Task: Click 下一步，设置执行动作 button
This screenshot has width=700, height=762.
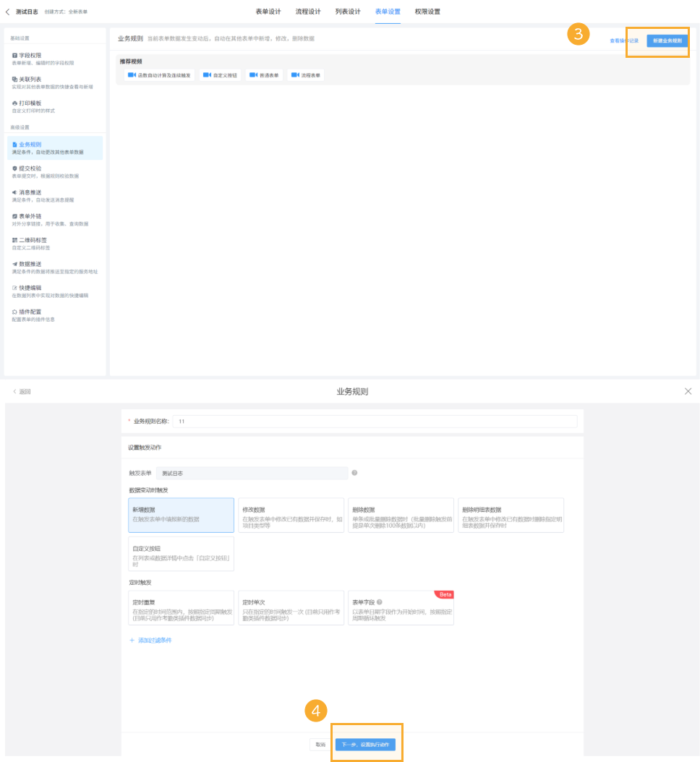Action: (365, 744)
